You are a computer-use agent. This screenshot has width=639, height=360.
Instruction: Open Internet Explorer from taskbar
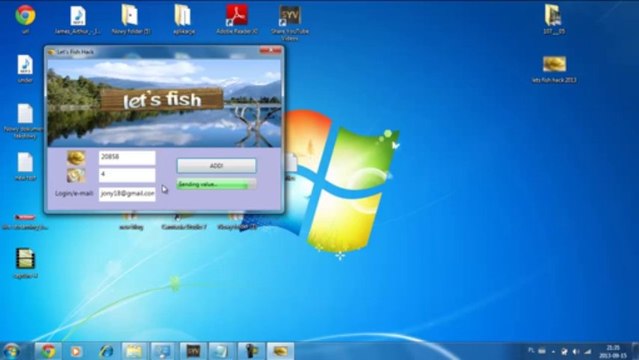pyautogui.click(x=106, y=351)
